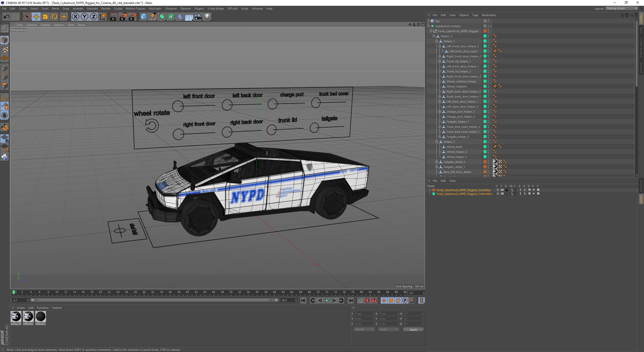
Task: Add a Camera object
Action: pyautogui.click(x=198, y=17)
